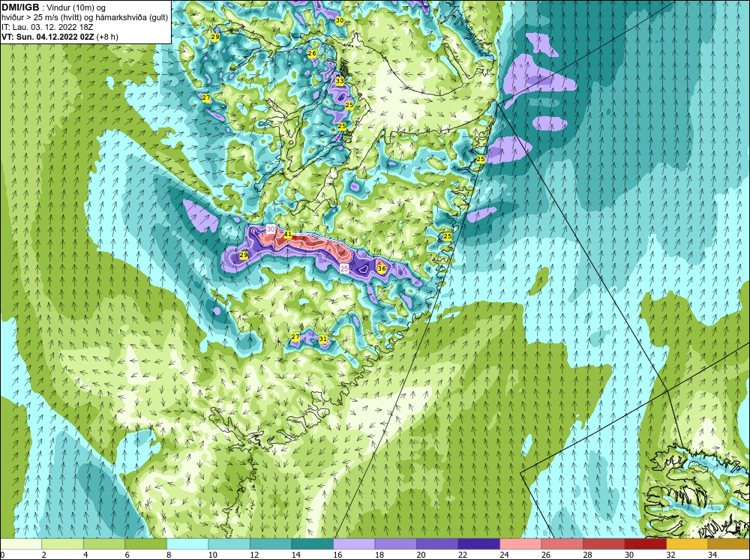Click the yellow 31 gust label
750x560 pixels.
pyautogui.click(x=323, y=339)
